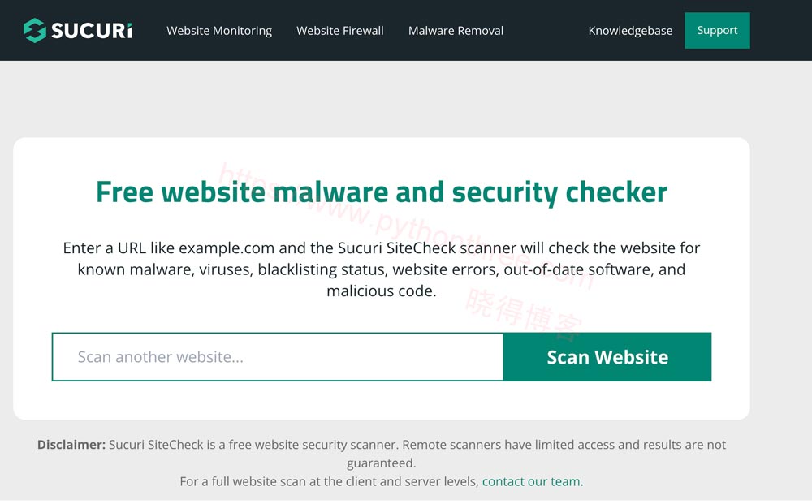
Task: Focus the "Scan another website..." input field
Action: coord(278,357)
